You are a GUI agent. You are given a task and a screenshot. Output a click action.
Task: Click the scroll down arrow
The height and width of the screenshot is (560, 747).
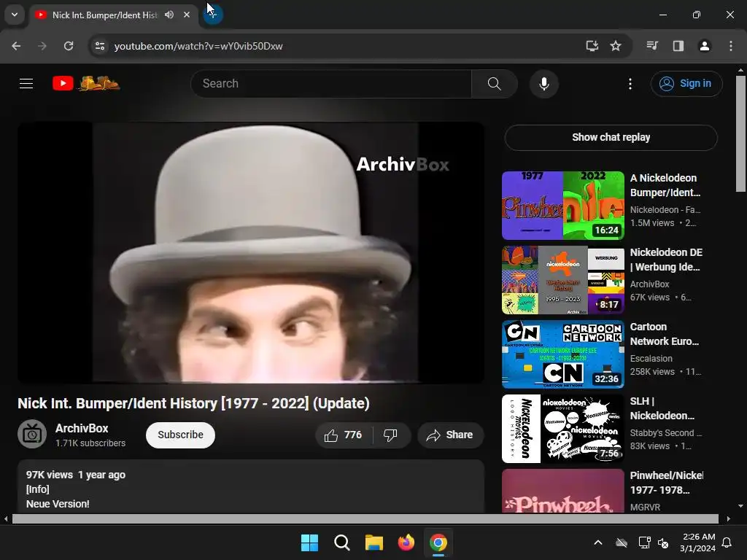740,506
